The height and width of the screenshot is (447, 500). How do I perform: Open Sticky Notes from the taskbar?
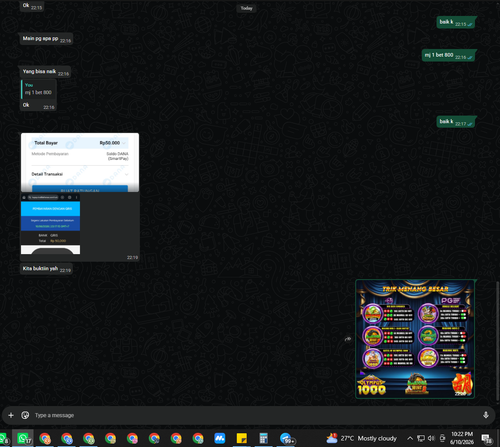pyautogui.click(x=242, y=438)
